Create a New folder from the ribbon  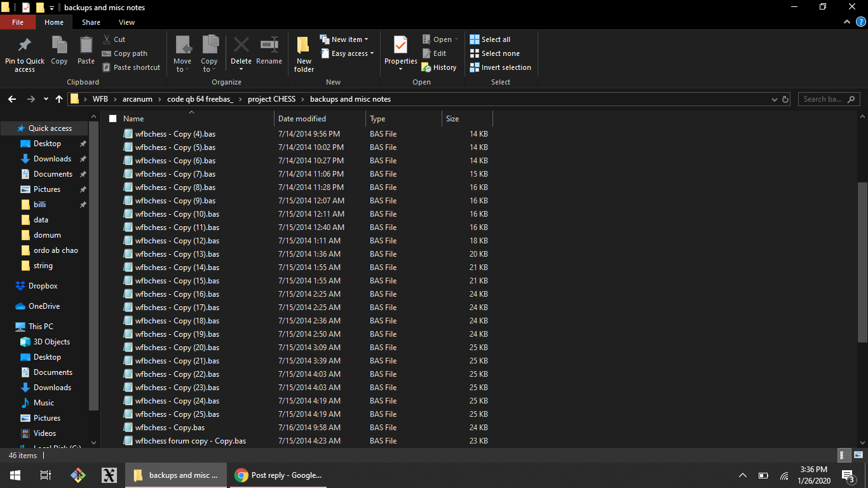304,53
